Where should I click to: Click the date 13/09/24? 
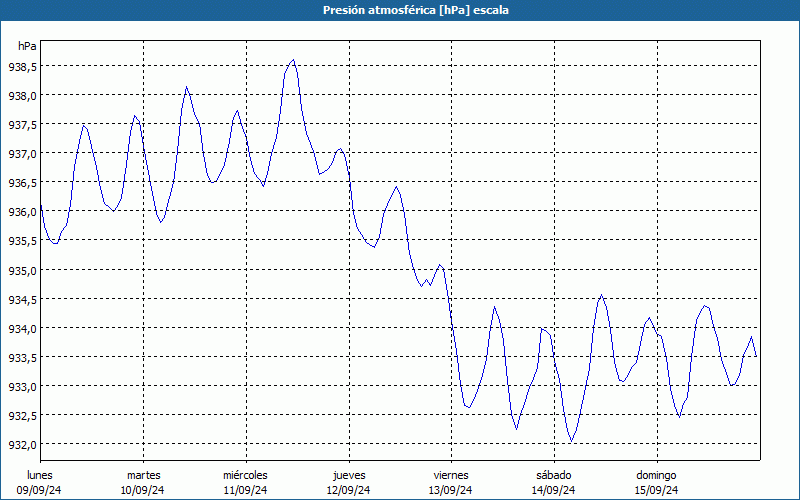451,490
